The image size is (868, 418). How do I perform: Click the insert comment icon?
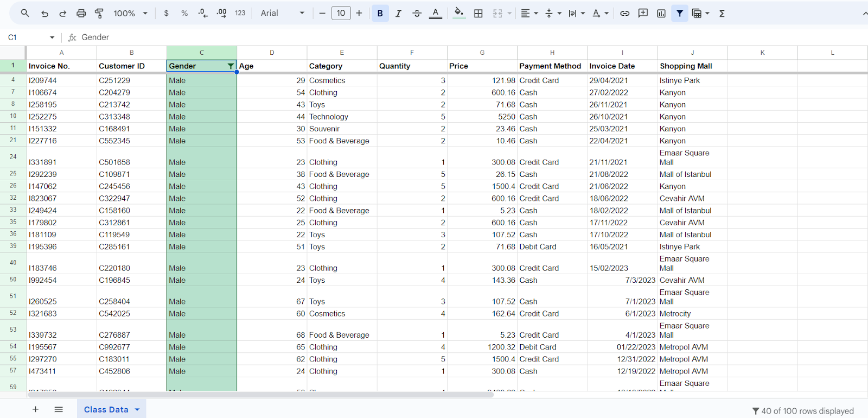[643, 13]
